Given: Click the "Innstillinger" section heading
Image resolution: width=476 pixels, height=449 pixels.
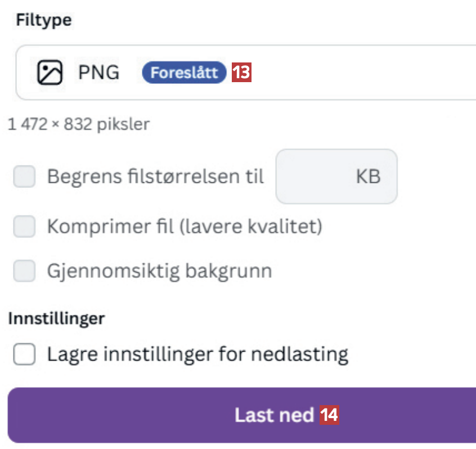Looking at the screenshot, I should pyautogui.click(x=56, y=318).
